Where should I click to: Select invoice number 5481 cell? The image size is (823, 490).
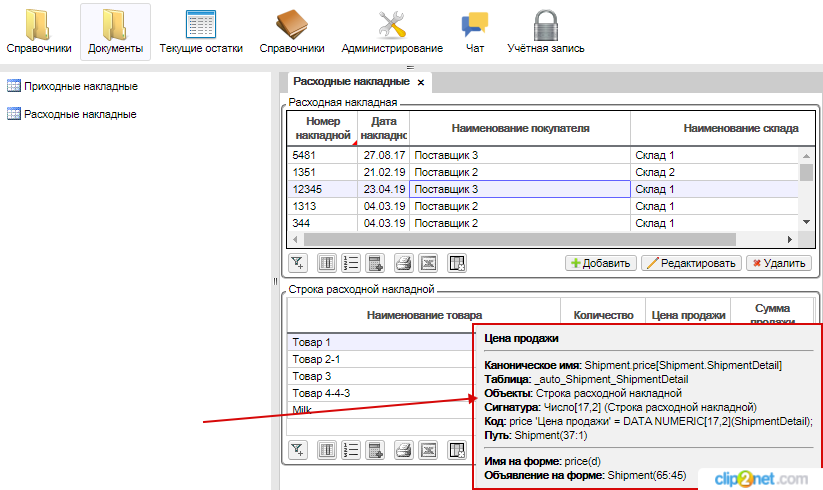[323, 155]
